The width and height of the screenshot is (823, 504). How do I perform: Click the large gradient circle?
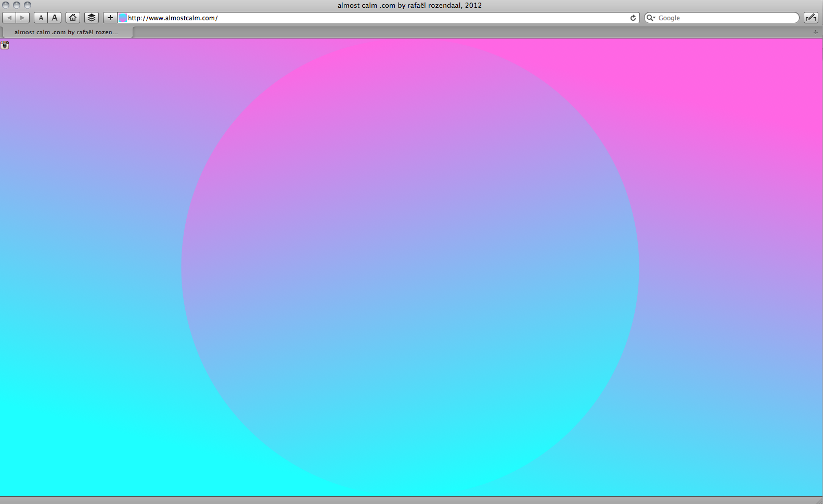coord(410,267)
